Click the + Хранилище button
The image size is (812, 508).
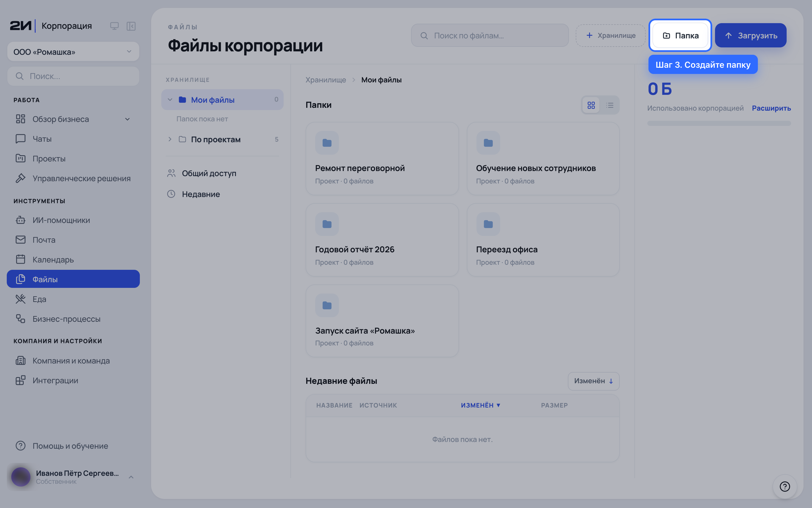coord(610,35)
